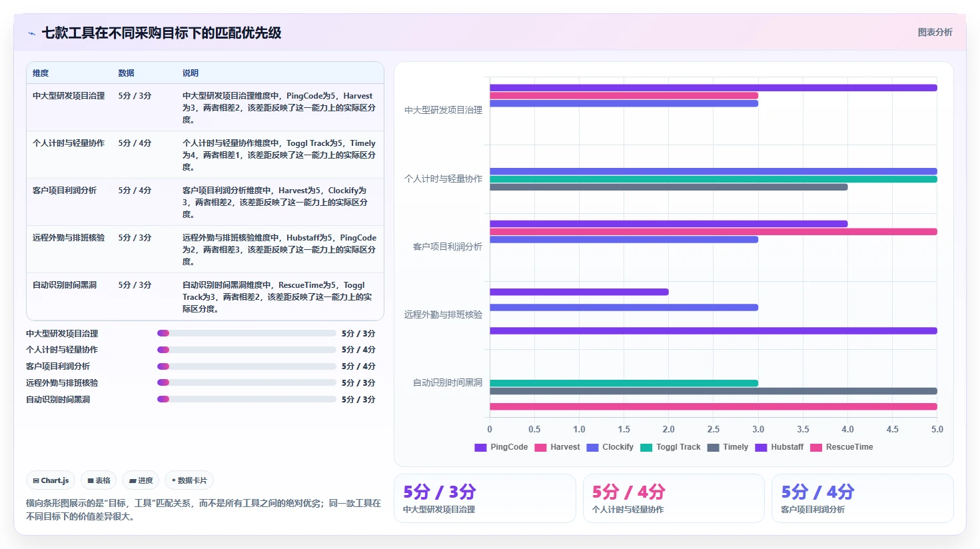
Task: Toggle PingCode legend swatch
Action: click(480, 447)
